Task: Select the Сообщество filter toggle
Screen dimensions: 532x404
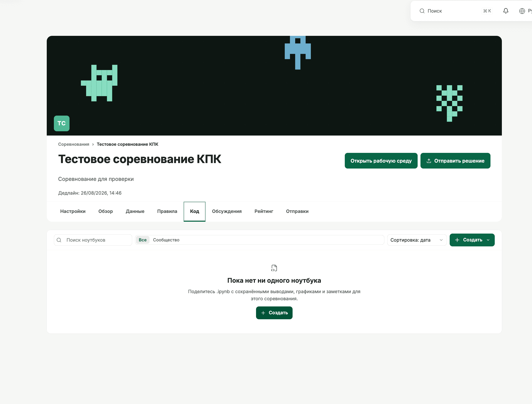Action: tap(166, 240)
